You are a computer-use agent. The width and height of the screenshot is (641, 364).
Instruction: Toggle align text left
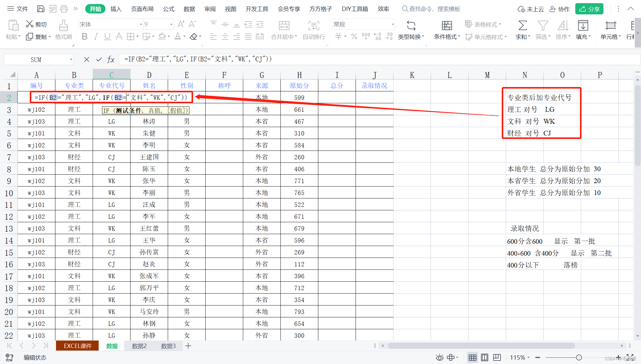(x=213, y=37)
